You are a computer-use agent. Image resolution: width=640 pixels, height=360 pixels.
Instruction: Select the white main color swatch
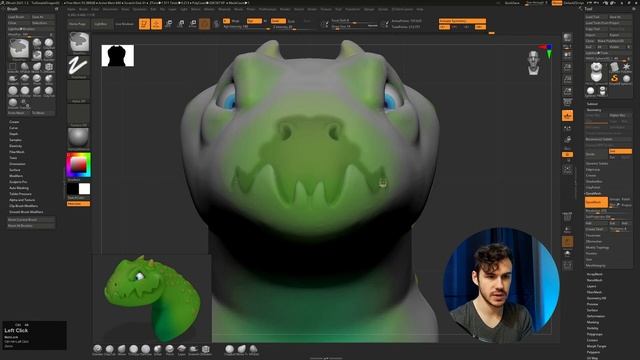[x=84, y=189]
